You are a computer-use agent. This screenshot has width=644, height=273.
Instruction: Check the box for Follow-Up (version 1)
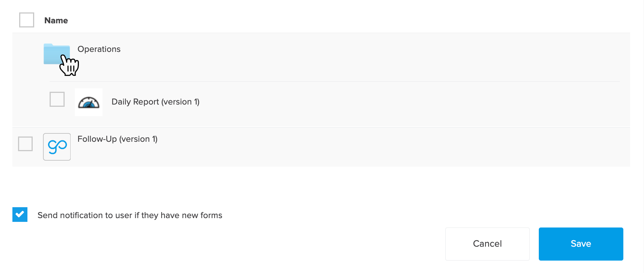pos(25,143)
